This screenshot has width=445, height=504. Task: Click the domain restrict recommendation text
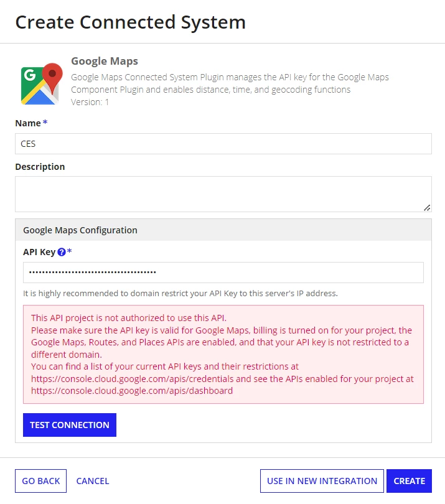tap(180, 294)
